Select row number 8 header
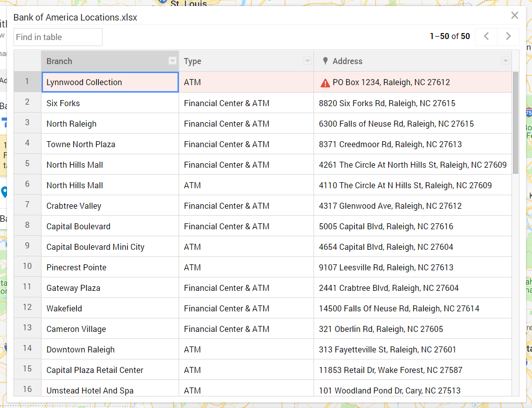The height and width of the screenshot is (408, 532). [x=27, y=226]
